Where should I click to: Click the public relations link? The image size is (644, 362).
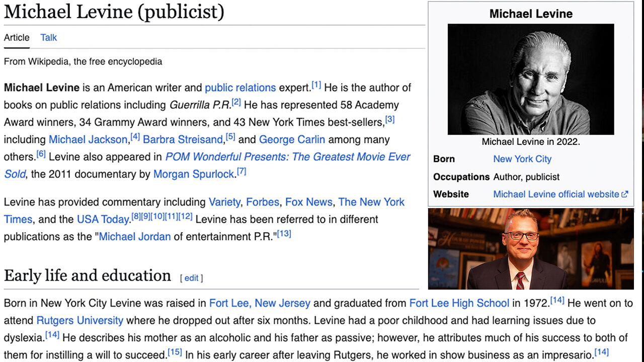[240, 87]
